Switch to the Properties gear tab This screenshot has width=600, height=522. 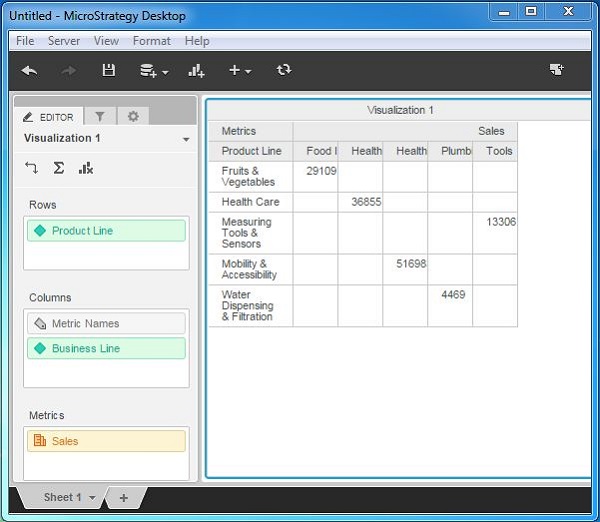click(133, 117)
